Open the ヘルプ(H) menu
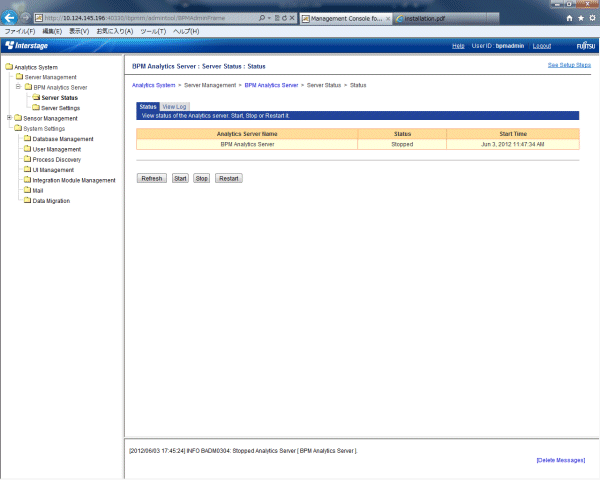 coord(186,31)
